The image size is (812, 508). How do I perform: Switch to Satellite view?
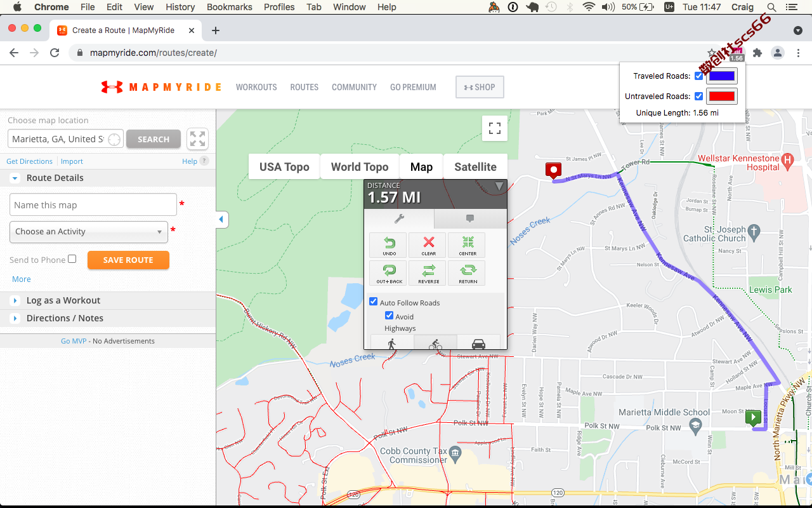[x=475, y=167]
